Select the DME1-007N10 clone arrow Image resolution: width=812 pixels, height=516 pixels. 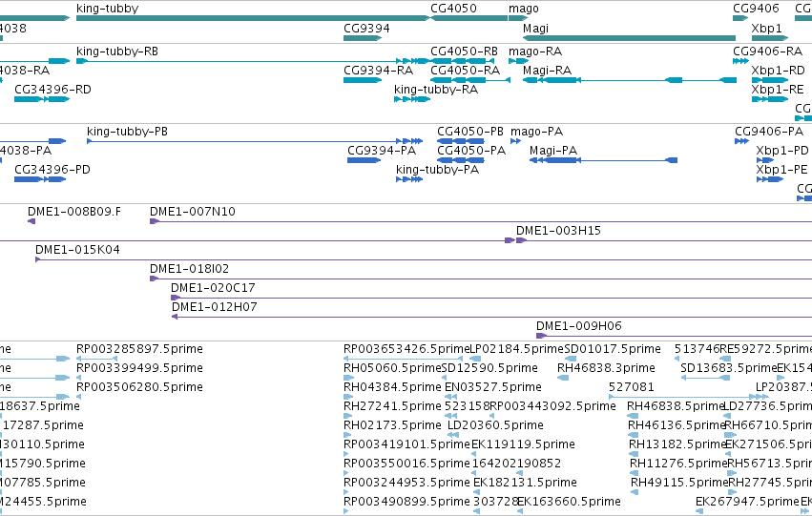(155, 221)
